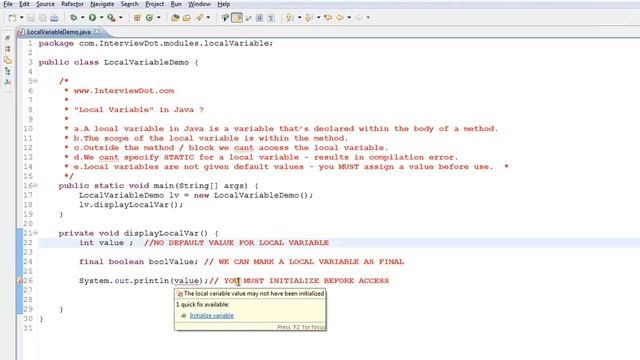Click the last icon in the editor toggle group
640x360 pixels.
coord(271,18)
